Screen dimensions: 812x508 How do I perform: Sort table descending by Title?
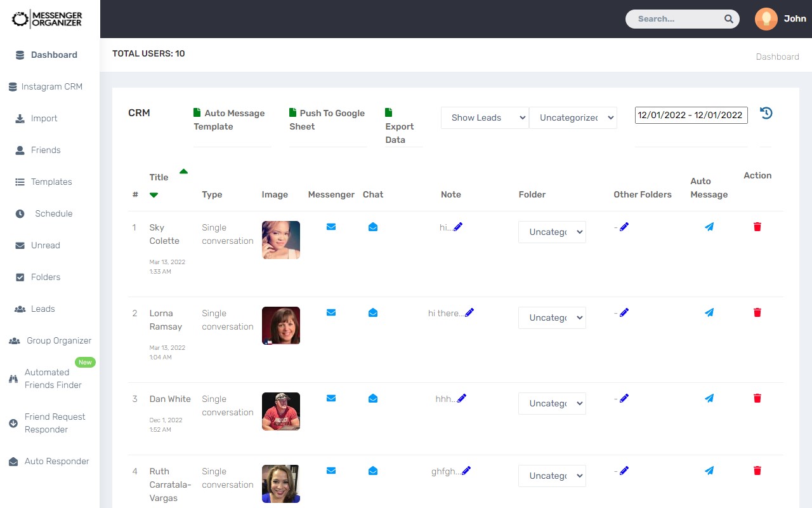pyautogui.click(x=154, y=196)
